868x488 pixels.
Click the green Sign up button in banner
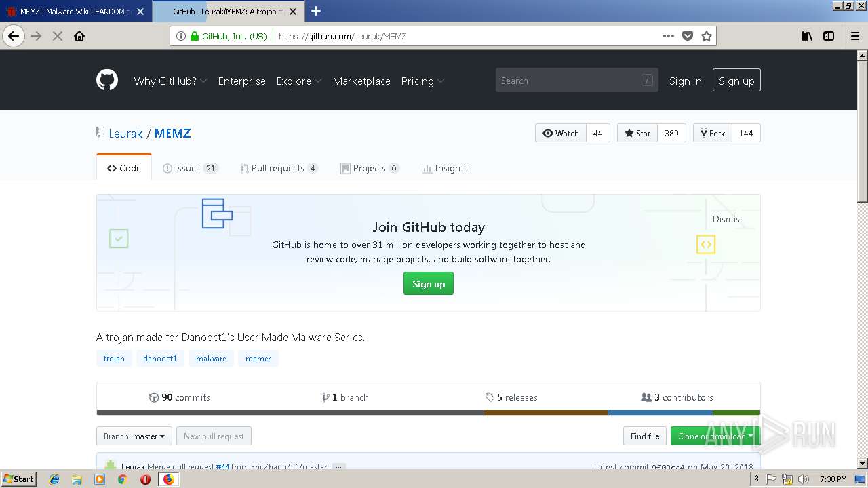tap(429, 283)
